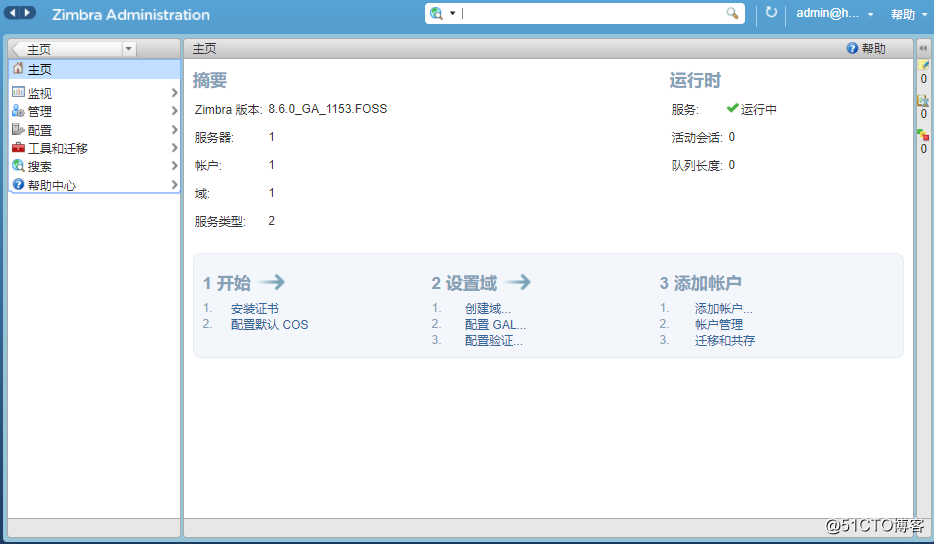Click the 帮助中心 question mark icon

coord(18,184)
